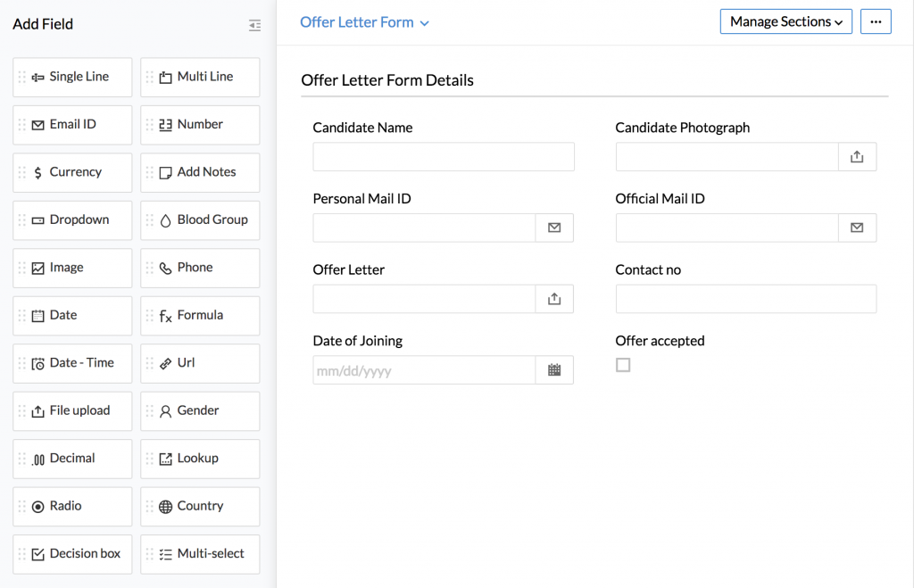The image size is (914, 588).
Task: Select the Blood Group field icon
Action: coord(165,220)
